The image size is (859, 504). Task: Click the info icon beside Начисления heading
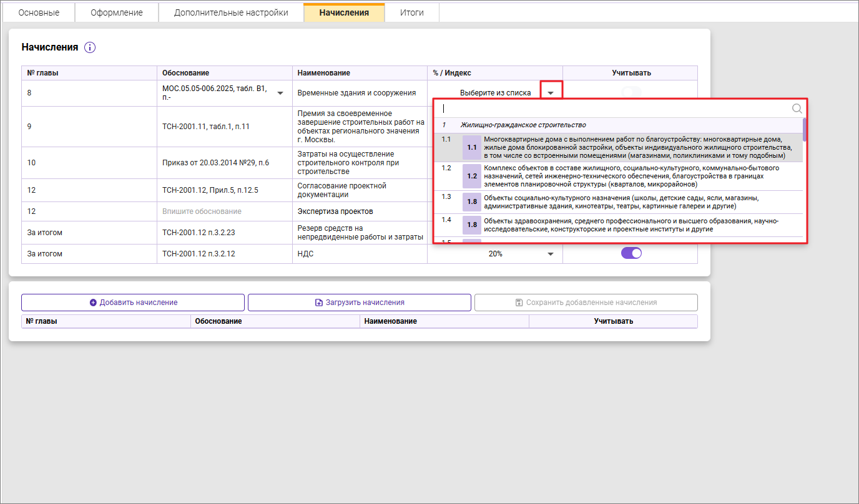[x=89, y=47]
